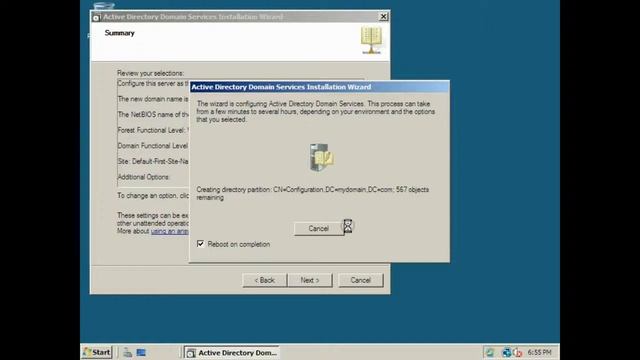640x360 pixels.
Task: Cancel the Active Directory configuration progress dialog
Action: coord(318,229)
